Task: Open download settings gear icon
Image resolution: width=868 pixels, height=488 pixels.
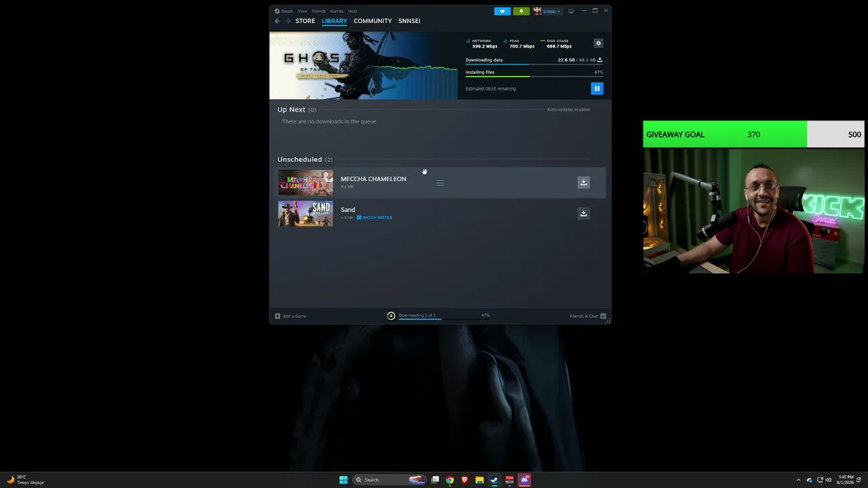Action: tap(598, 43)
